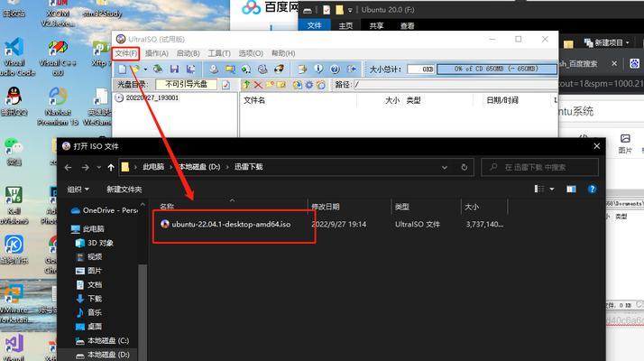Sort by 修改日期 column header
644x361 pixels.
[326, 207]
